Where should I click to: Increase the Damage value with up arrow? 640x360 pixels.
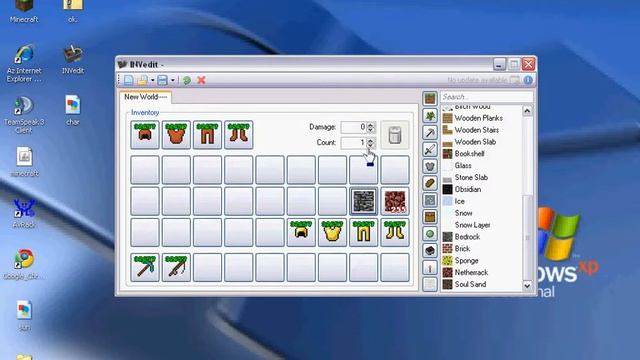point(371,124)
